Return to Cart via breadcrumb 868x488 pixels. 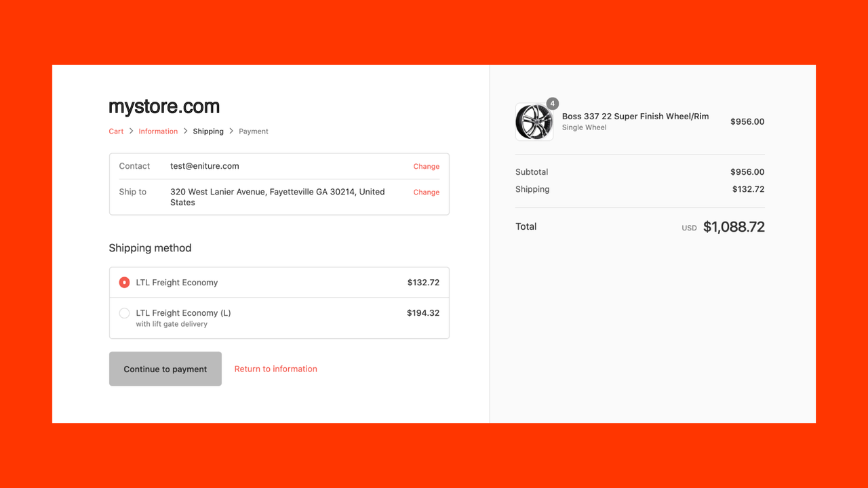coord(115,131)
